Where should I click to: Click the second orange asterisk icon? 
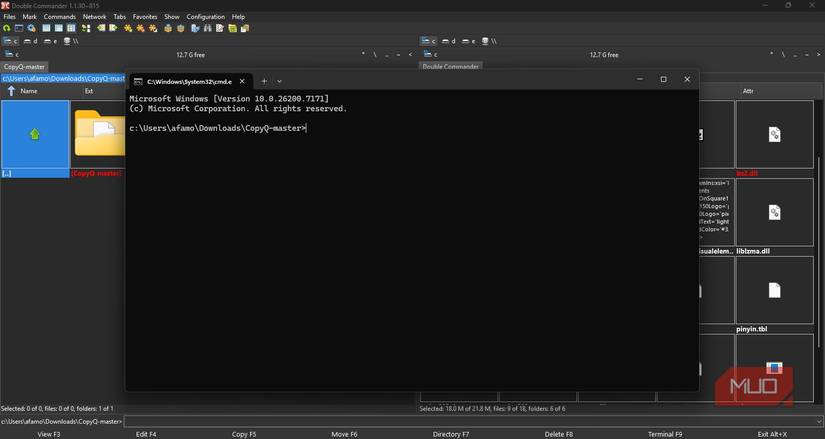point(140,28)
